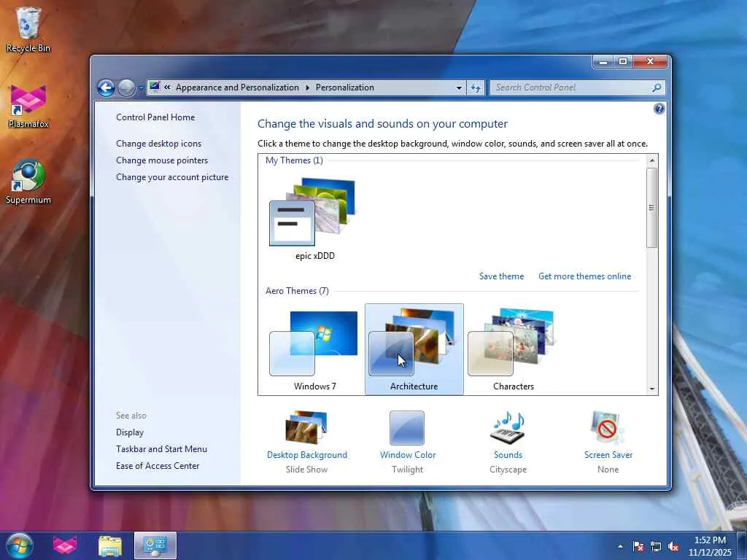Open Change mouse pointers link
The width and height of the screenshot is (747, 560).
162,160
